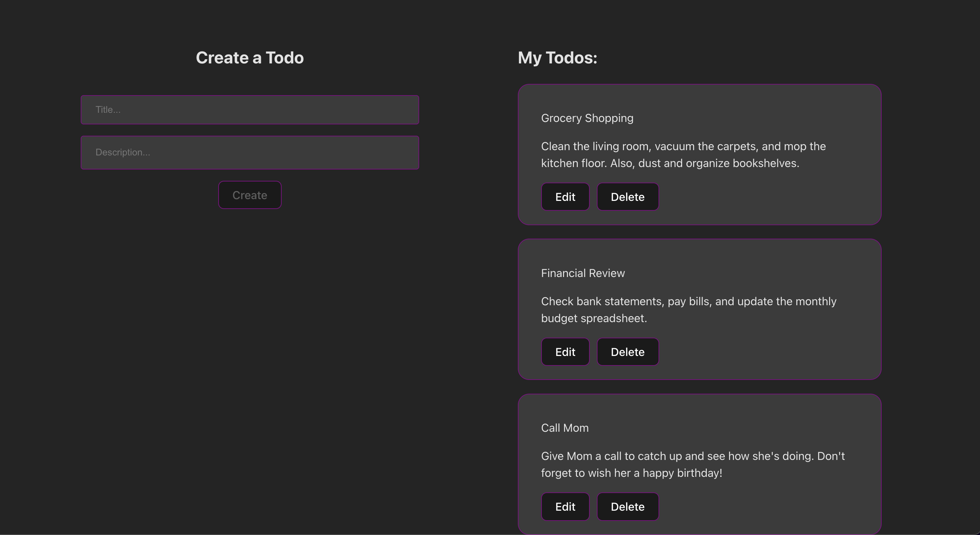
Task: Click the living room cleaning description
Action: click(x=683, y=155)
